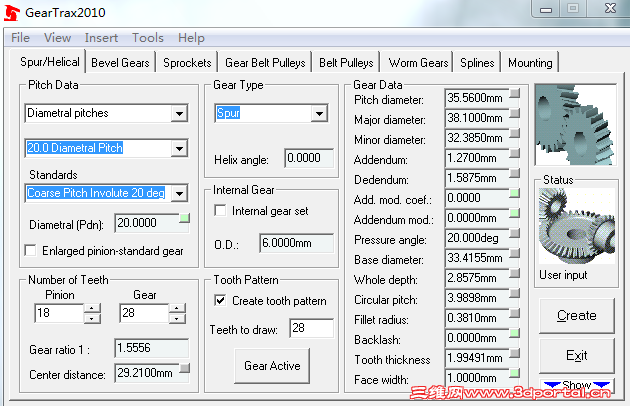This screenshot has height=406, width=630.
Task: Click the Show button
Action: [577, 385]
